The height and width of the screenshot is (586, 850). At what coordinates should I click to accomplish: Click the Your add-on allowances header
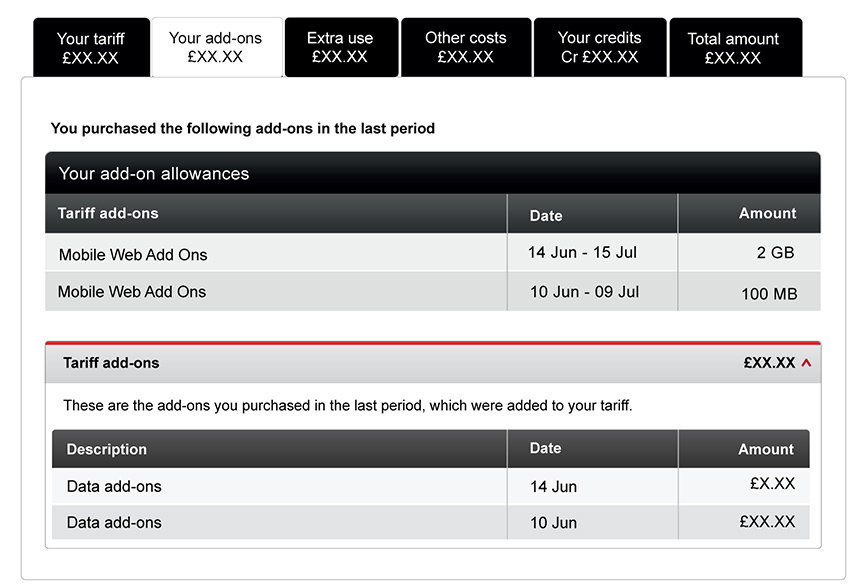click(x=433, y=173)
